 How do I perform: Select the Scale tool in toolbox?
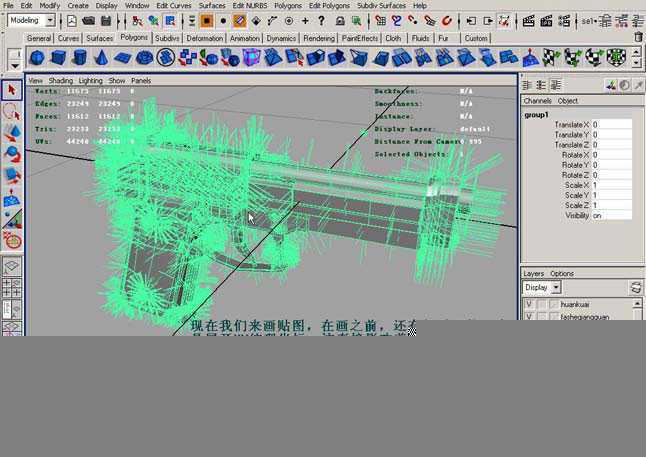click(x=12, y=176)
